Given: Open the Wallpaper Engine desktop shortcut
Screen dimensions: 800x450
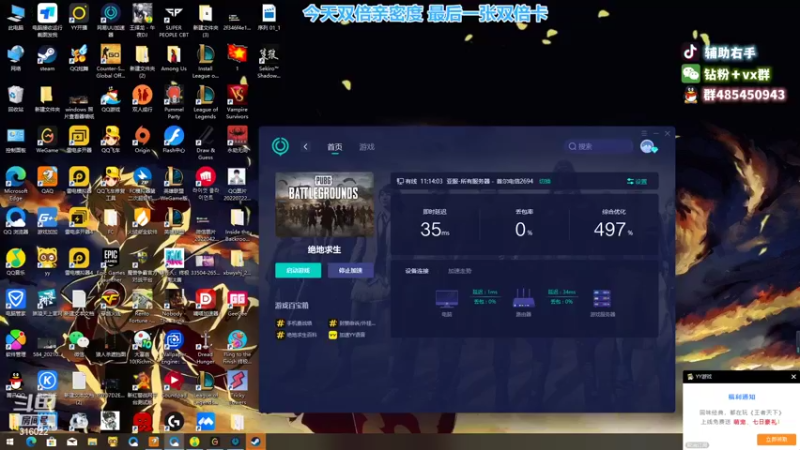Looking at the screenshot, I should 174,347.
